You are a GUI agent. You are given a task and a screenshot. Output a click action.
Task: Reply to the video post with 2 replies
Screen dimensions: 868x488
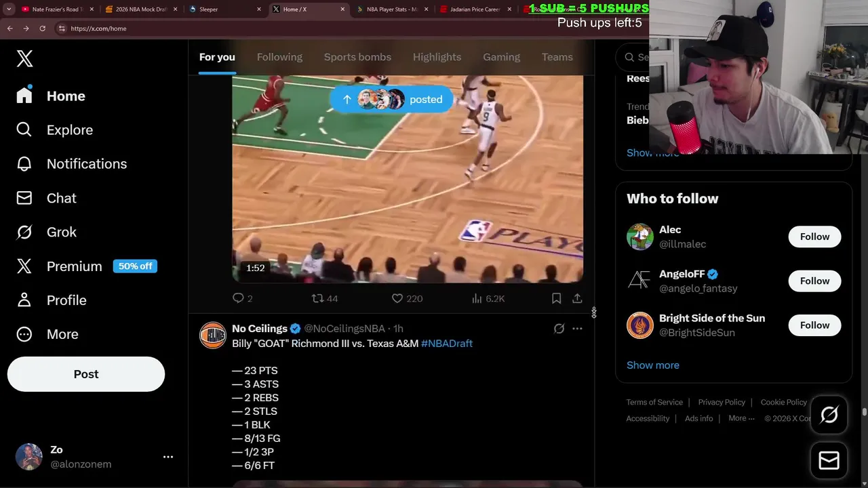tap(242, 298)
